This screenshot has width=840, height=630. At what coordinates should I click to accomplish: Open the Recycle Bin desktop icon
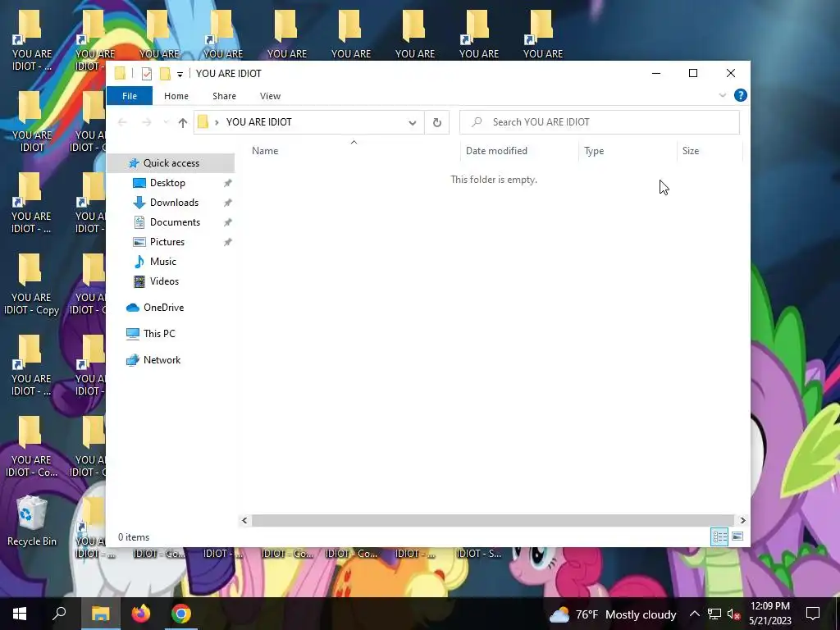click(x=32, y=522)
